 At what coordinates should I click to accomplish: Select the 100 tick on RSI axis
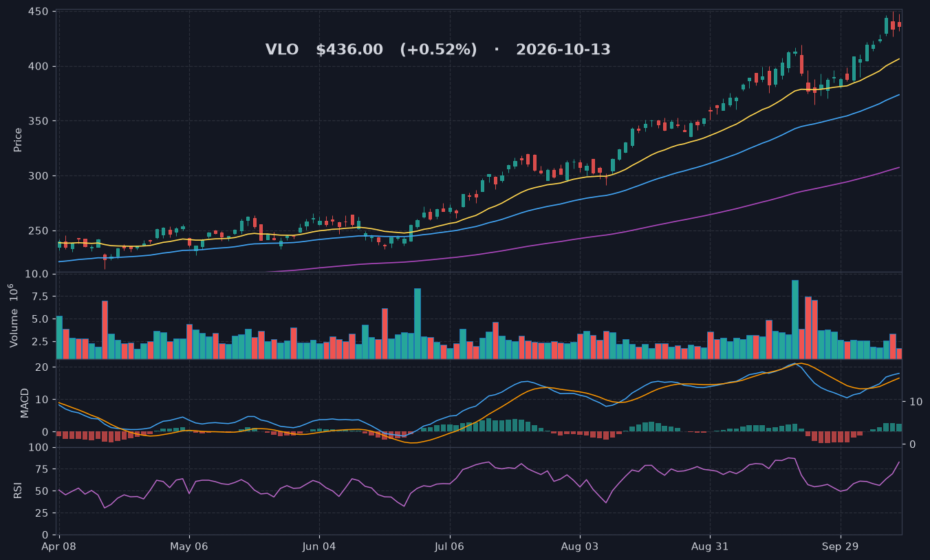click(x=38, y=448)
